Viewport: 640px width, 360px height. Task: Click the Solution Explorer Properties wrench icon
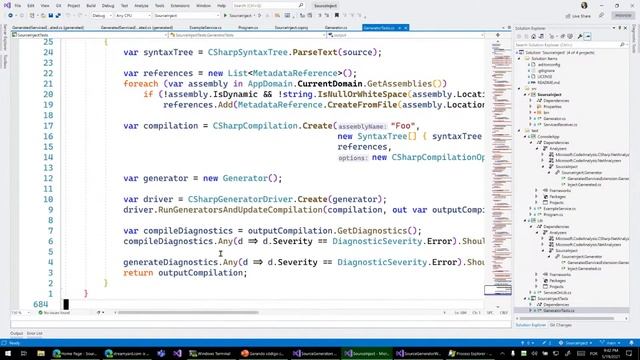[580, 36]
